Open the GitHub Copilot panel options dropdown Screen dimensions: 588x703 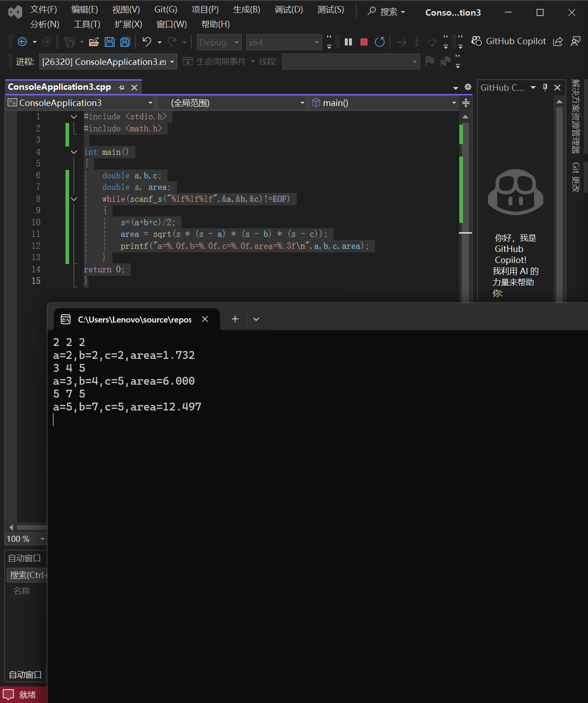(533, 87)
